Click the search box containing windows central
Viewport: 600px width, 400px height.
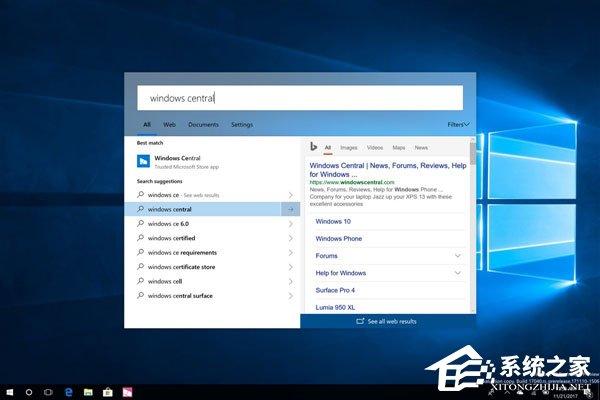pos(300,98)
